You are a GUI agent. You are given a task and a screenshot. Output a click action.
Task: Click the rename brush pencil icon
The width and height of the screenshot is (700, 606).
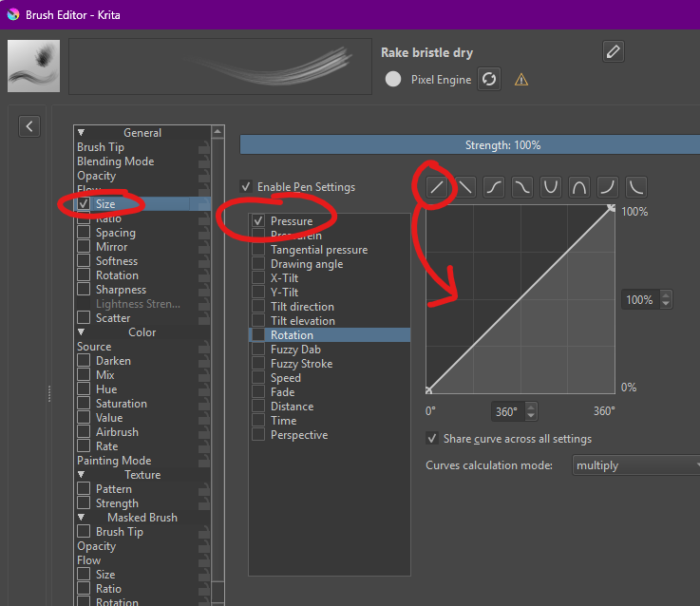(613, 51)
